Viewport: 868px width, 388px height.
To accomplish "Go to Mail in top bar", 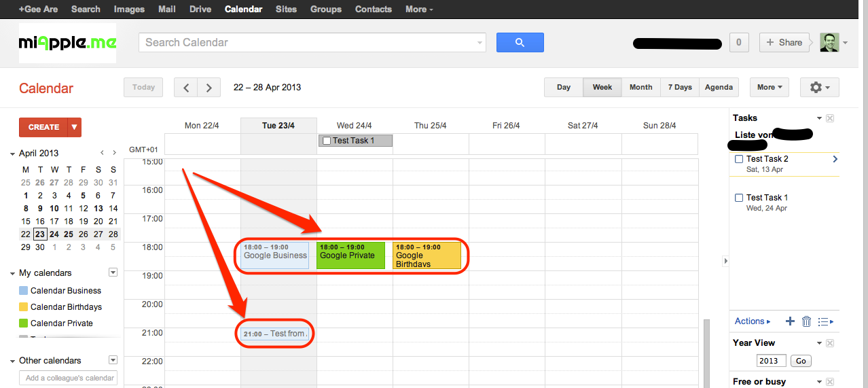I will [x=167, y=9].
